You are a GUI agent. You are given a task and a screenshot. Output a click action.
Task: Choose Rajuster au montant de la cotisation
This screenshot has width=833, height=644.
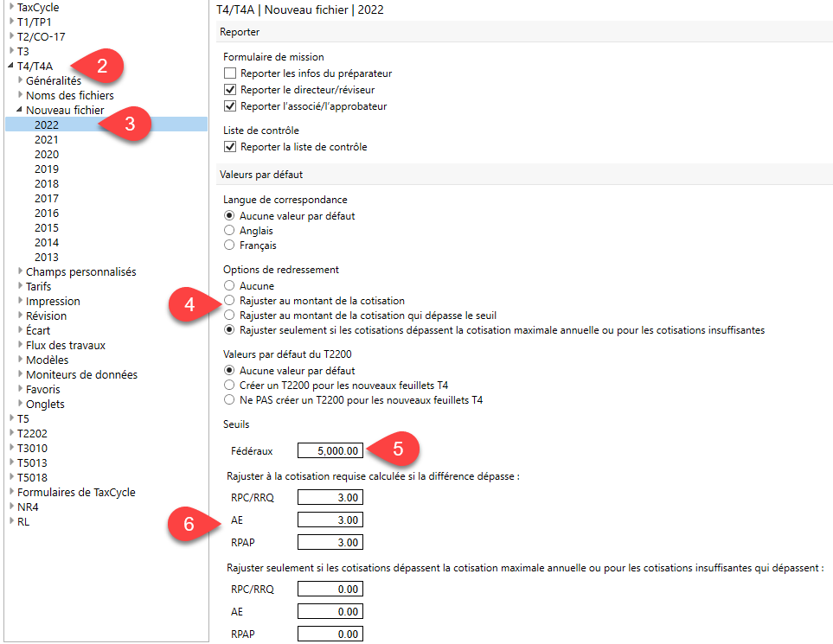pyautogui.click(x=229, y=301)
